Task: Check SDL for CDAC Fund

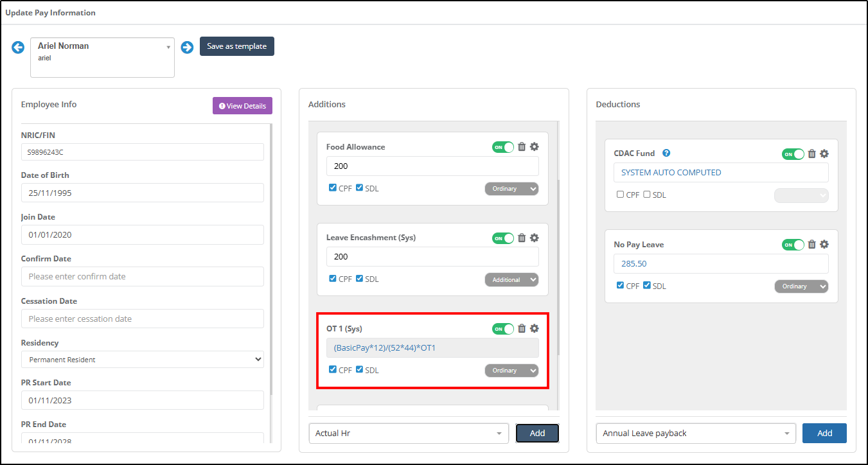Action: click(x=647, y=194)
